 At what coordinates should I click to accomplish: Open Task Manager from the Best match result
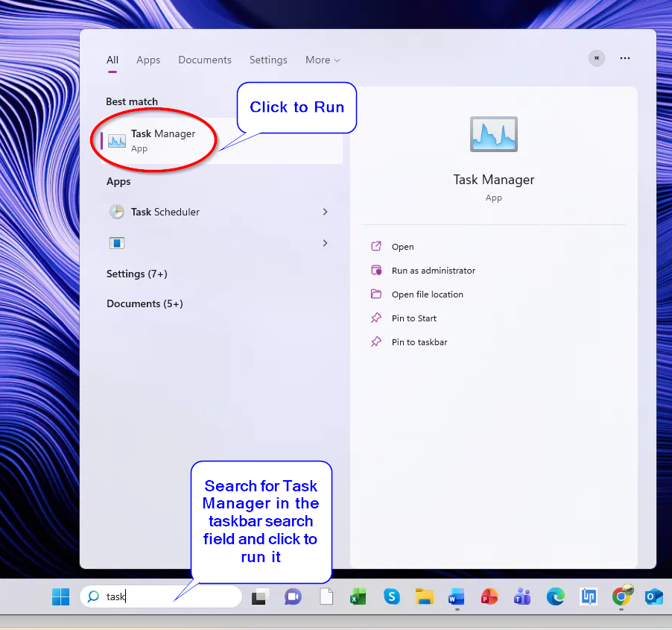click(x=221, y=141)
